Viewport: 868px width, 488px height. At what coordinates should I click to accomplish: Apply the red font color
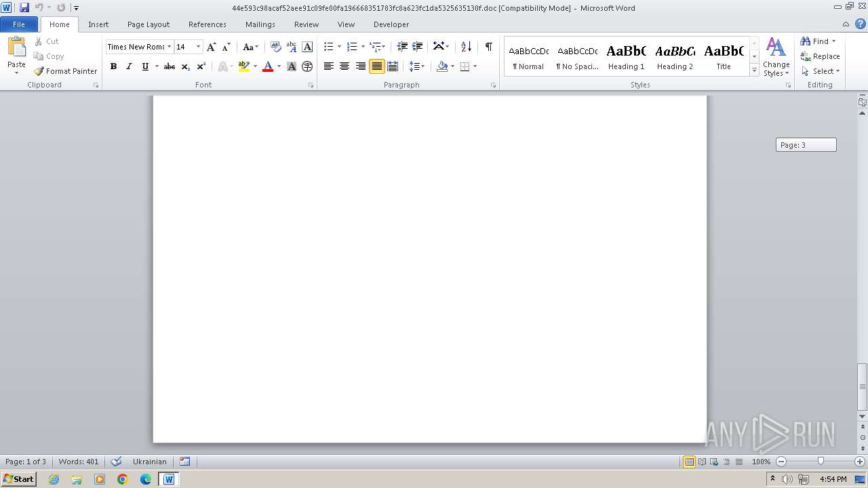(x=268, y=66)
